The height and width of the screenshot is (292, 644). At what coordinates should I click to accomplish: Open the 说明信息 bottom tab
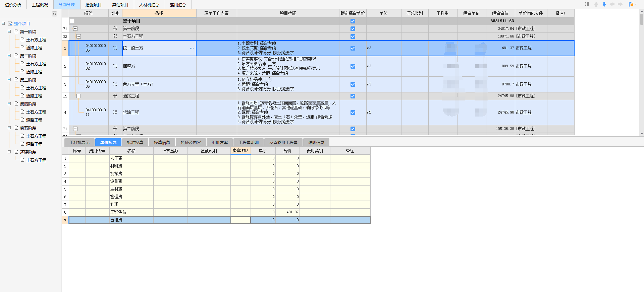(316, 142)
